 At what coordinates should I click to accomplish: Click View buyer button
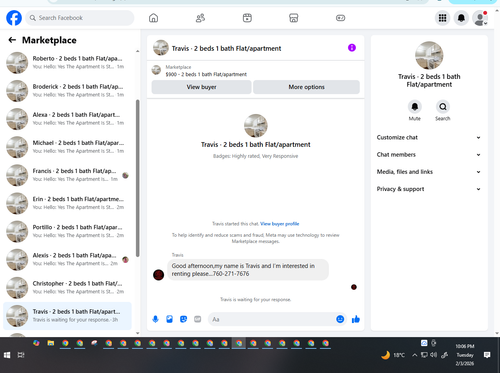pyautogui.click(x=201, y=87)
